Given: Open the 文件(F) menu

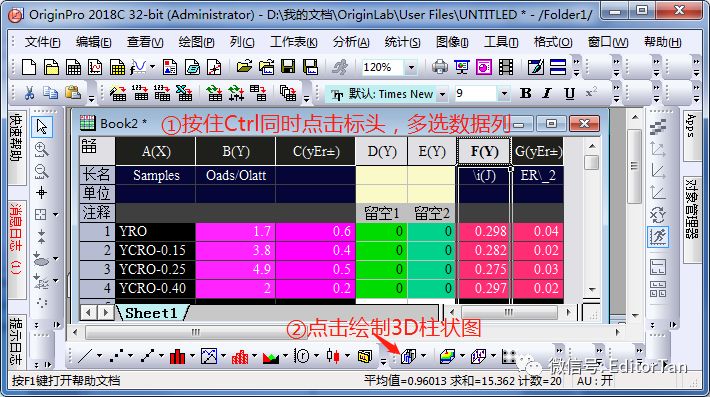Looking at the screenshot, I should point(42,42).
